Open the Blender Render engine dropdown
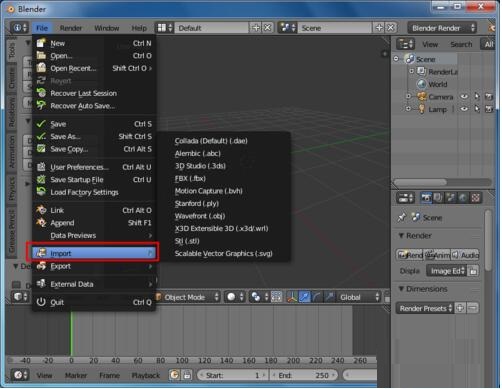502x389 pixels. 442,28
